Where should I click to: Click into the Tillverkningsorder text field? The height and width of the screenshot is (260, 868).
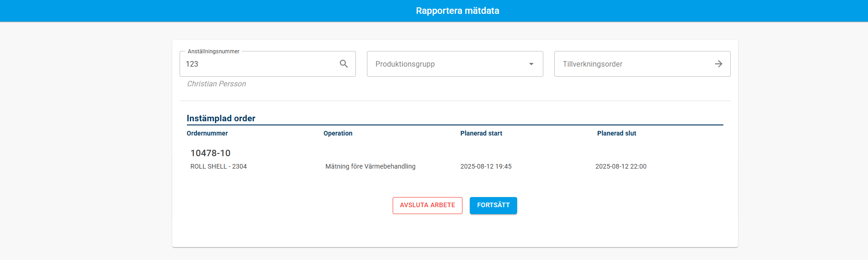[x=634, y=64]
